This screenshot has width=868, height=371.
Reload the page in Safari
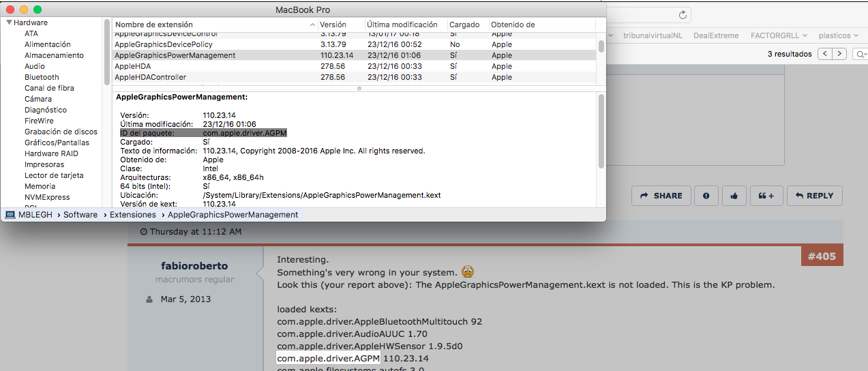tap(683, 15)
